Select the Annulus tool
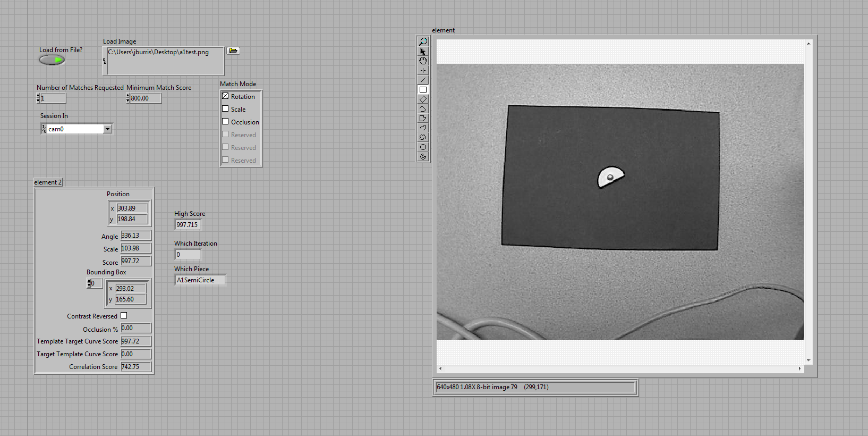This screenshot has width=868, height=436. tap(423, 156)
